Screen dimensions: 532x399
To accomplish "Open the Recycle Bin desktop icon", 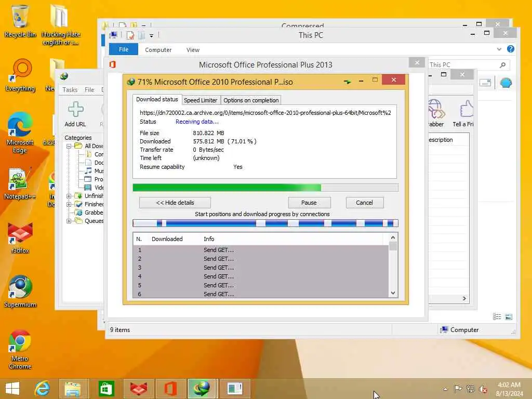I will [x=20, y=21].
